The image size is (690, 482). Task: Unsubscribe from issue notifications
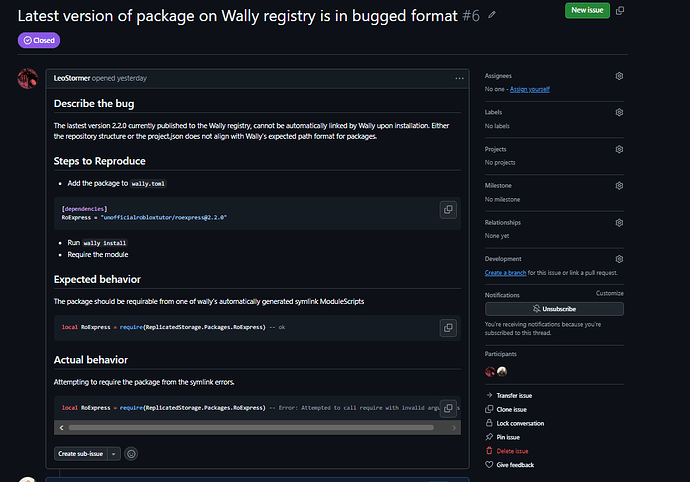[x=554, y=309]
